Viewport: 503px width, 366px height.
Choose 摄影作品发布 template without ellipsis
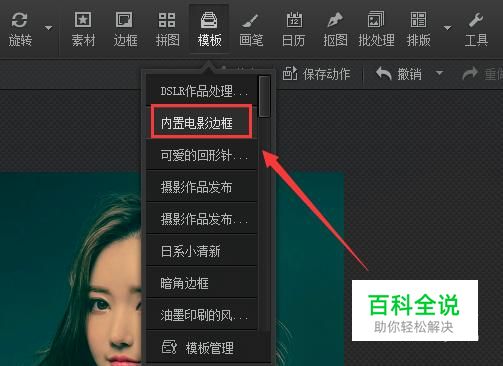[201, 187]
